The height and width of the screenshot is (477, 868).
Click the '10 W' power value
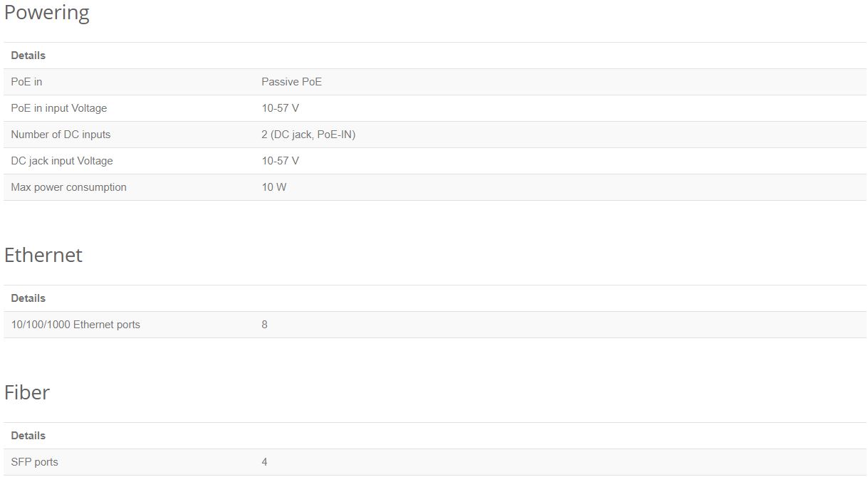(274, 187)
